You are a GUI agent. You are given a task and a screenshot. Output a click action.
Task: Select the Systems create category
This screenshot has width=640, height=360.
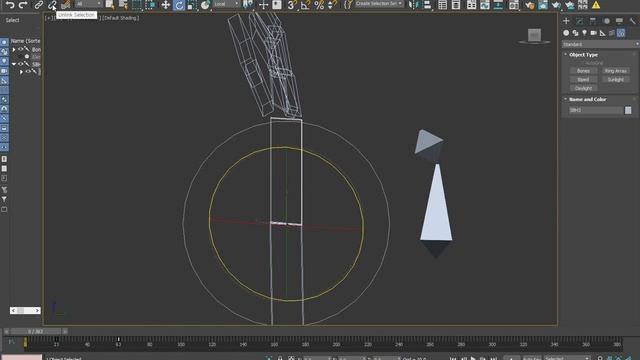[x=621, y=33]
